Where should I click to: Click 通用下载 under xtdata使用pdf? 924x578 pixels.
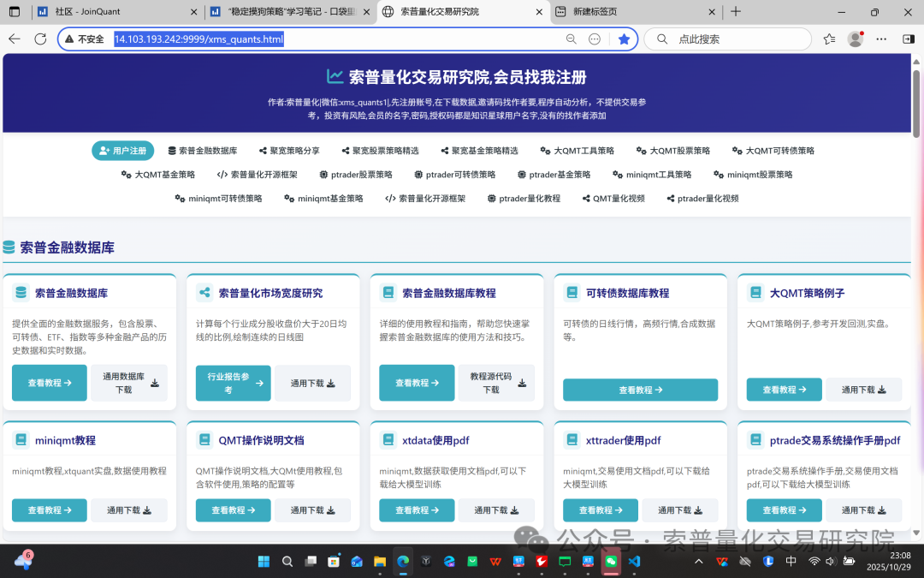[x=496, y=509]
